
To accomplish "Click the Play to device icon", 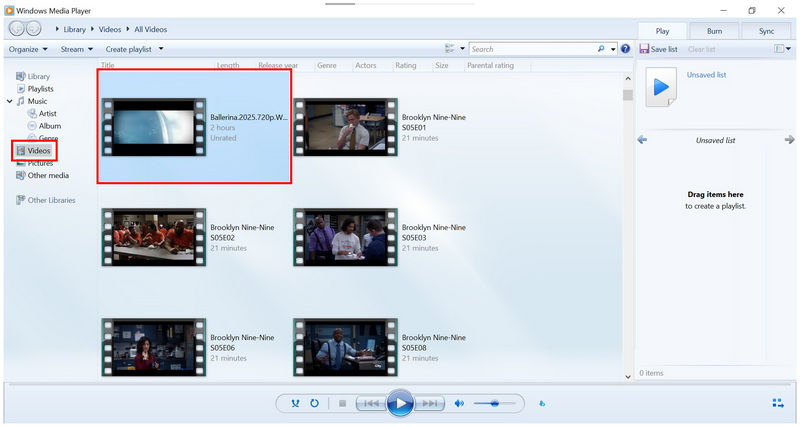I will click(x=542, y=404).
